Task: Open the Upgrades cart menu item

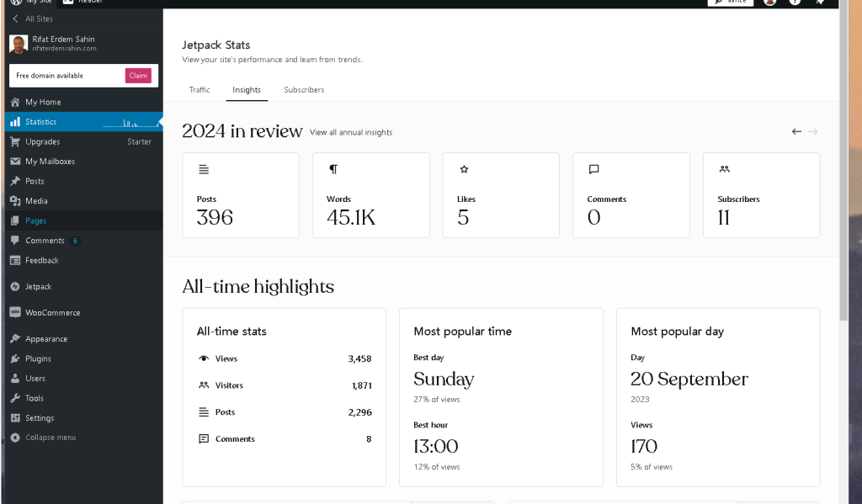Action: (83, 142)
